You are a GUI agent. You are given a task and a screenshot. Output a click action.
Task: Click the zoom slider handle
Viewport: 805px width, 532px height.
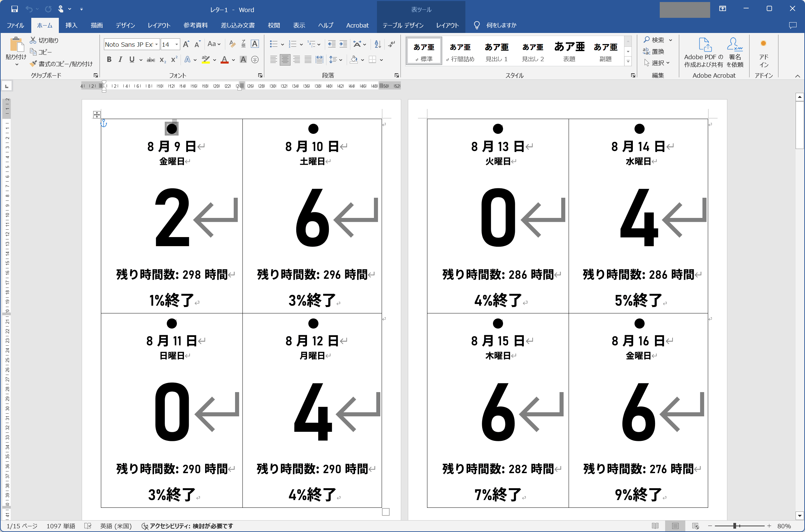tap(735, 526)
